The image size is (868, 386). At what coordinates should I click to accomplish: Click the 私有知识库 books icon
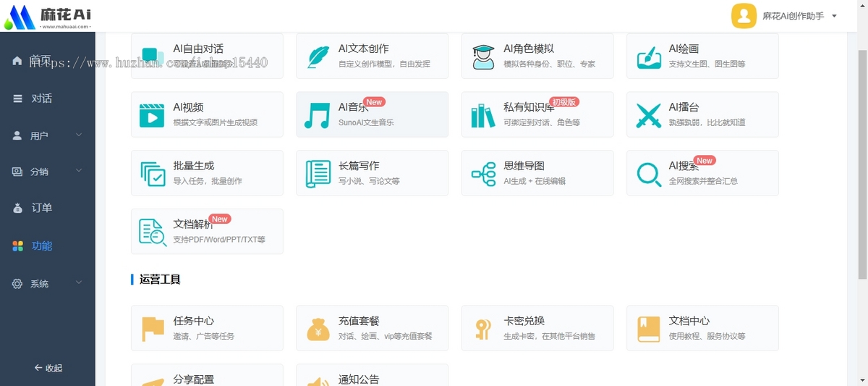point(482,115)
